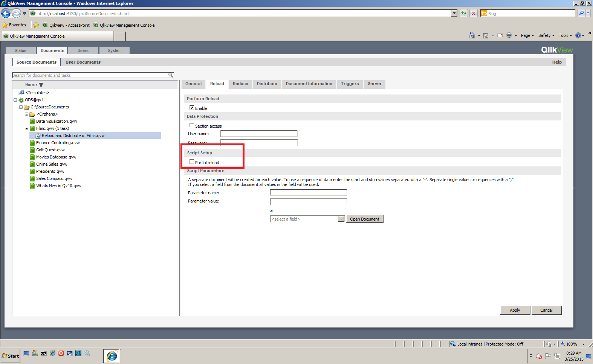Click the Add to Favorites Bar icon
This screenshot has height=364, width=593.
36,25
